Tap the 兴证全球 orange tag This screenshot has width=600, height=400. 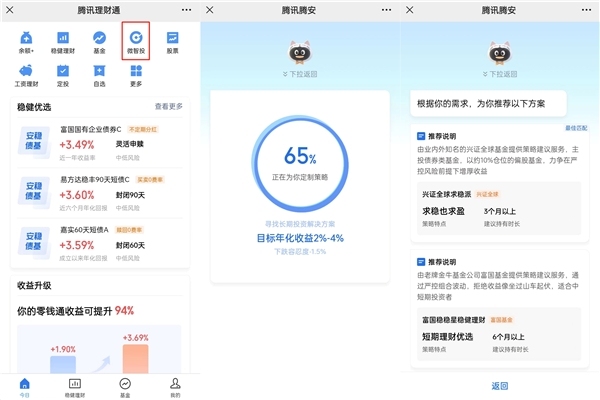[487, 194]
